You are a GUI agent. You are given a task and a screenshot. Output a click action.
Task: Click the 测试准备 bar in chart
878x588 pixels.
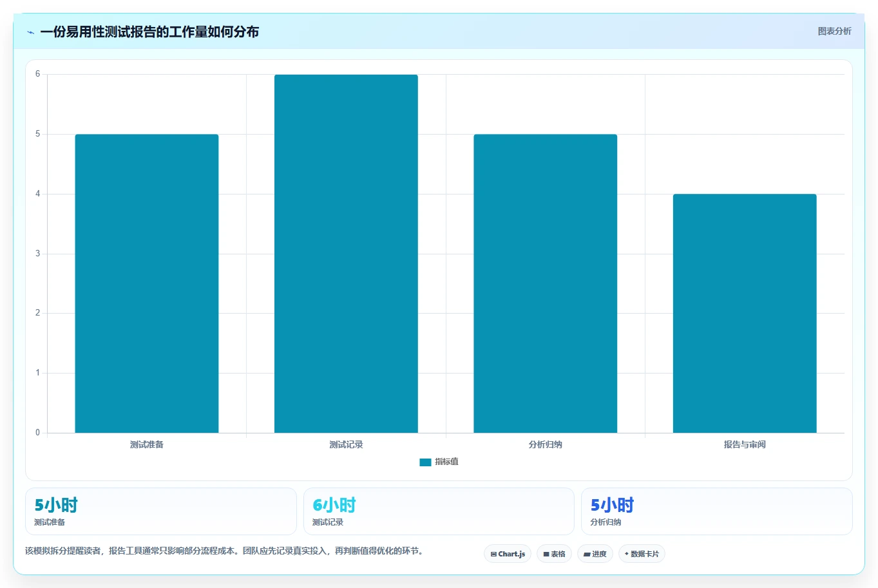tap(147, 283)
